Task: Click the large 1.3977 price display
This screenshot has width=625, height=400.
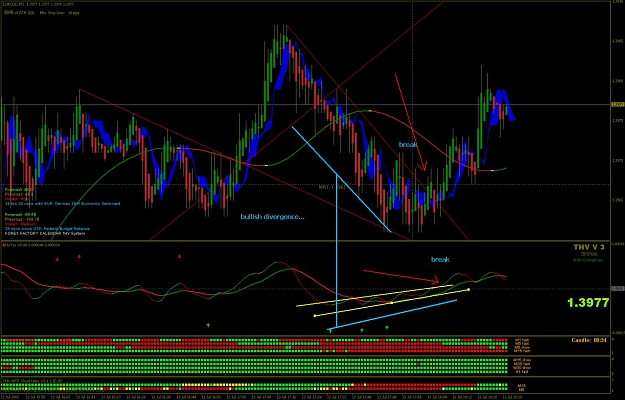Action: pos(588,303)
